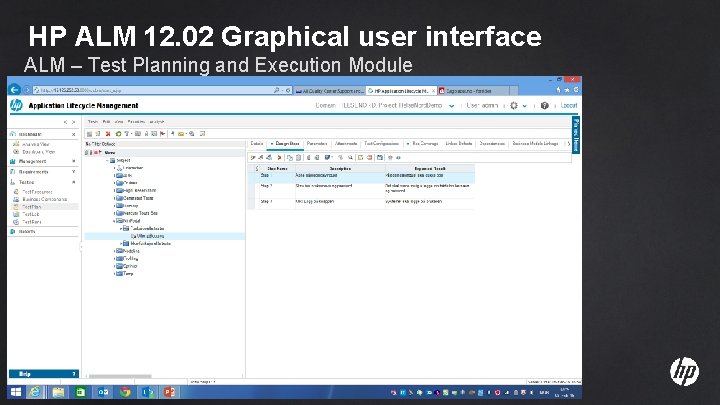Click the paste steps icon in the design steps toolbar
Screen dimensions: 720x405
tap(298, 158)
